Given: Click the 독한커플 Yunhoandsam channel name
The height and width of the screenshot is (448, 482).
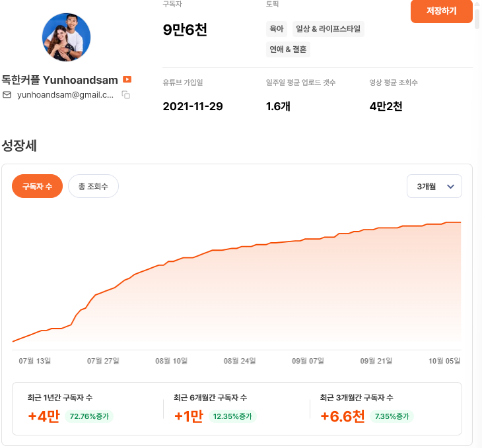Looking at the screenshot, I should [x=60, y=80].
